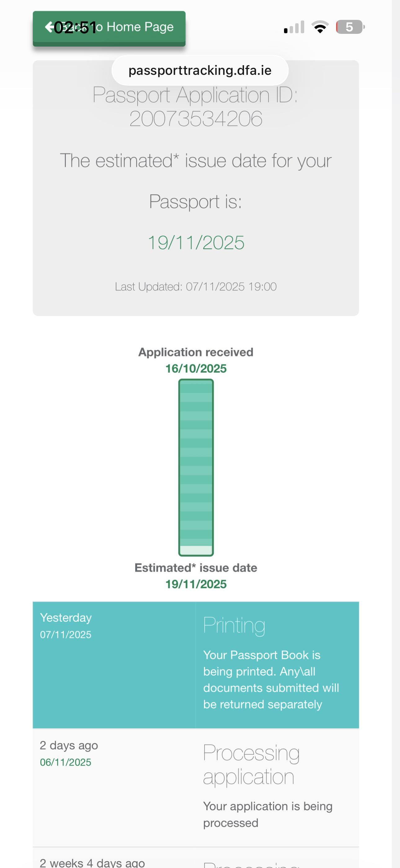
Task: Select the application ID number 20073534206
Action: [x=196, y=119]
